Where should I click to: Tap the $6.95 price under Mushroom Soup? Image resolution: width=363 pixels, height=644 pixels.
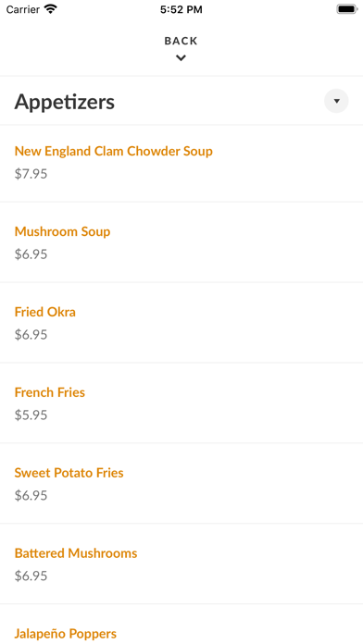coord(31,254)
